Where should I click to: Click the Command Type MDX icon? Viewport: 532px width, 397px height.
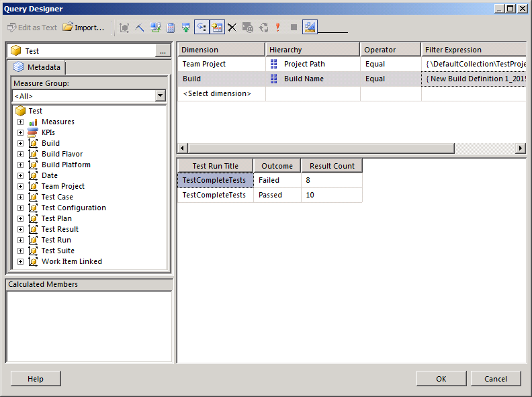pos(124,28)
